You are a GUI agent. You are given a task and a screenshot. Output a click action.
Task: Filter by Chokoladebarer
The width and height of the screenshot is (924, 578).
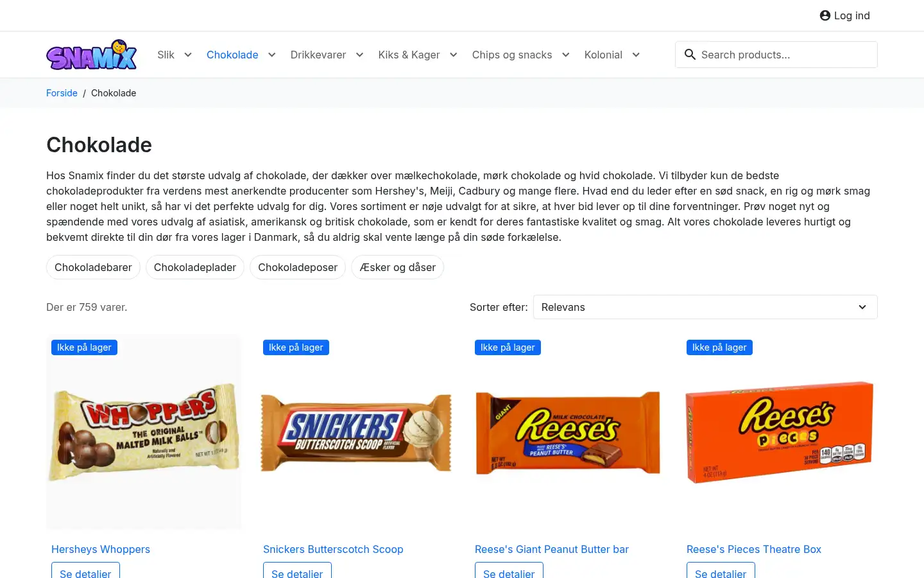[93, 267]
